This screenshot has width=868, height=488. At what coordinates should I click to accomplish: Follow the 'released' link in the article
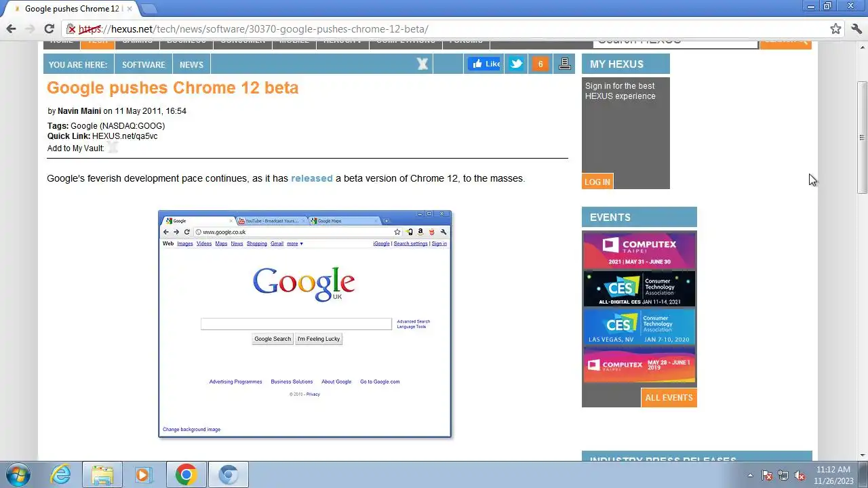tap(312, 178)
